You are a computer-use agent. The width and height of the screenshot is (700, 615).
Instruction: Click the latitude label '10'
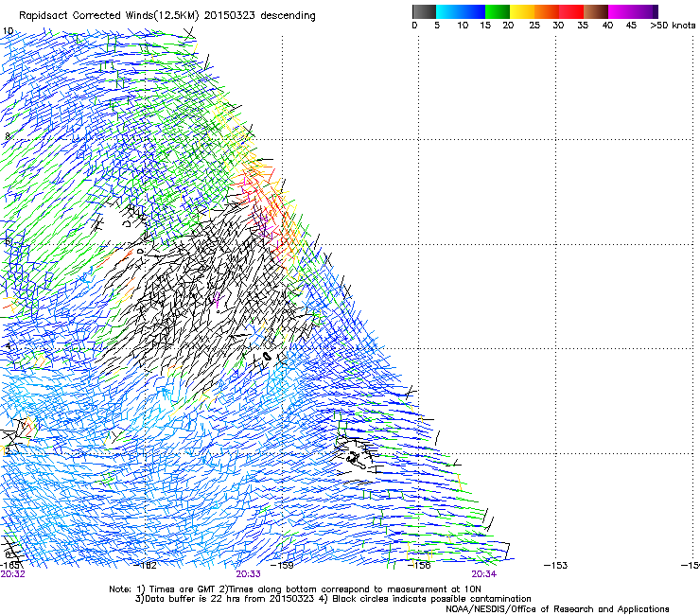pyautogui.click(x=8, y=31)
